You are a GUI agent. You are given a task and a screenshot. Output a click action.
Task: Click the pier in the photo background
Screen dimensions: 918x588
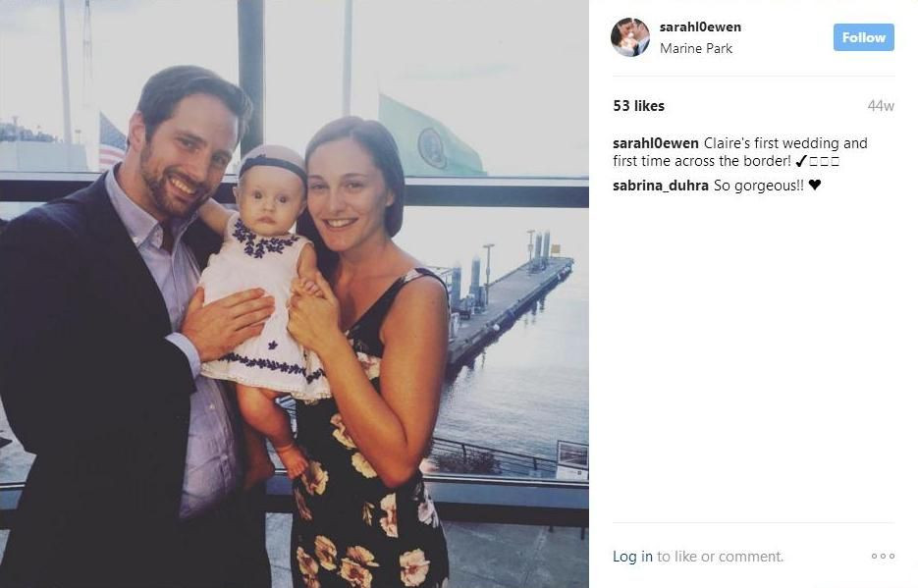pos(507,304)
